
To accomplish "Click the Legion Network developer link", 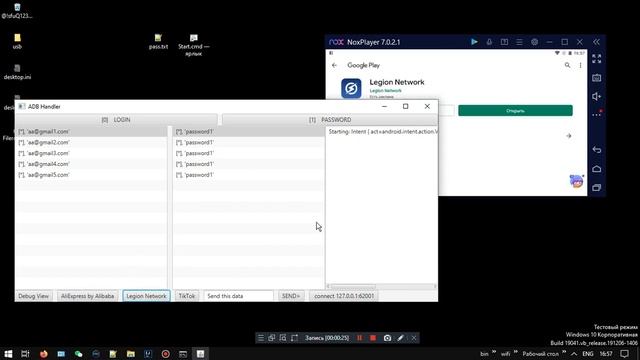I will 385,91.
